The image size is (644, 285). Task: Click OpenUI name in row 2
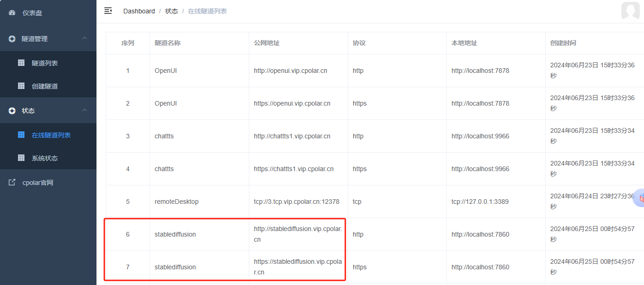coord(166,103)
